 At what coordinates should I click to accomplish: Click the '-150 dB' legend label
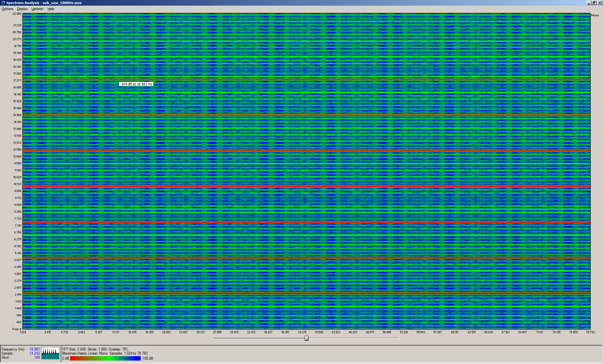pos(147,358)
